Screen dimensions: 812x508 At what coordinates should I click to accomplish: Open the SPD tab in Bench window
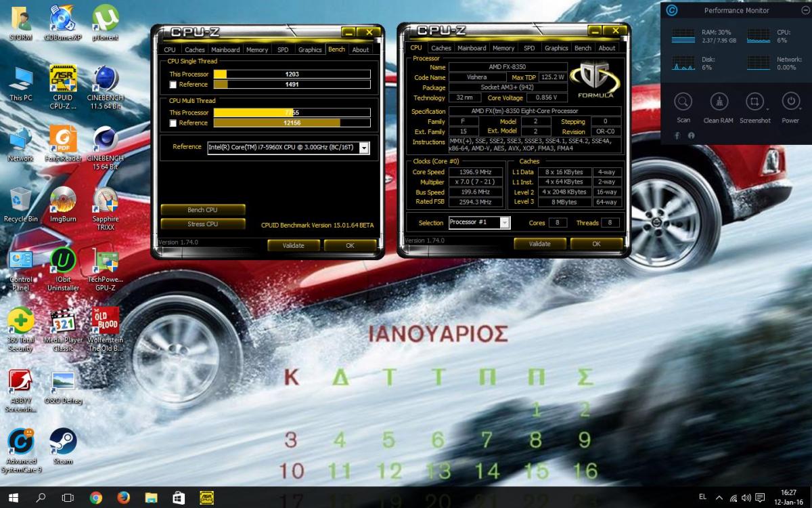click(283, 49)
